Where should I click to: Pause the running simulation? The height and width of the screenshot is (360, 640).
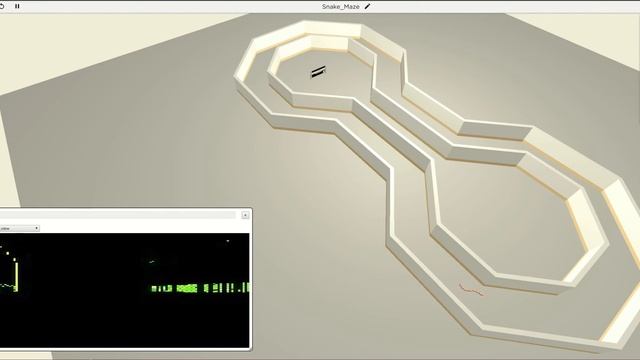pyautogui.click(x=17, y=6)
